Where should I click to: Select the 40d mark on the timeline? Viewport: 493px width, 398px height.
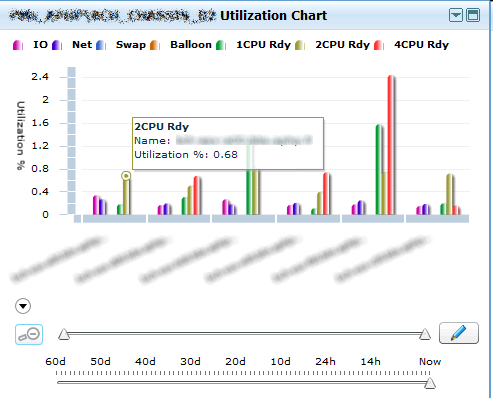click(145, 362)
